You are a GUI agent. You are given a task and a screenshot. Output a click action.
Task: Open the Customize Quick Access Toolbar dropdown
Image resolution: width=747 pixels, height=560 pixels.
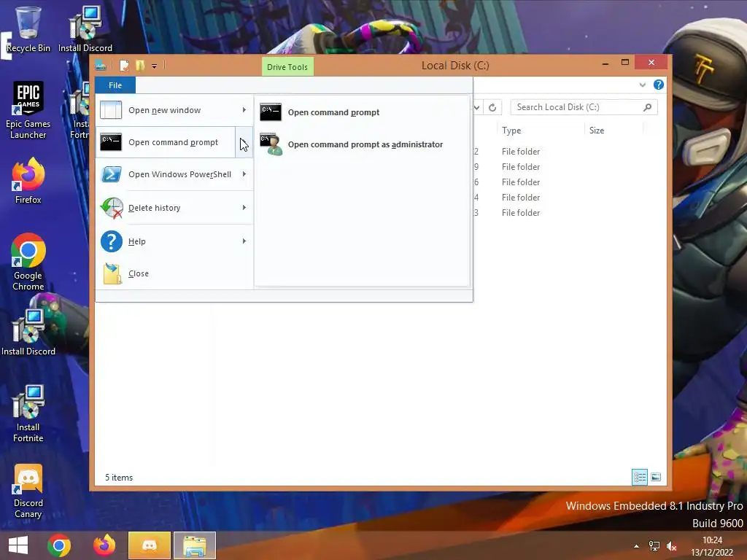[x=155, y=66]
